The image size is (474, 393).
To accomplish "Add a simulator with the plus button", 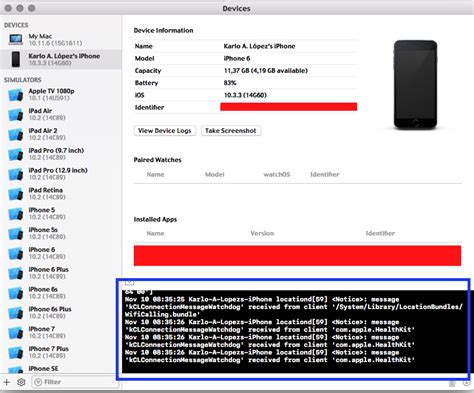I will [7, 382].
